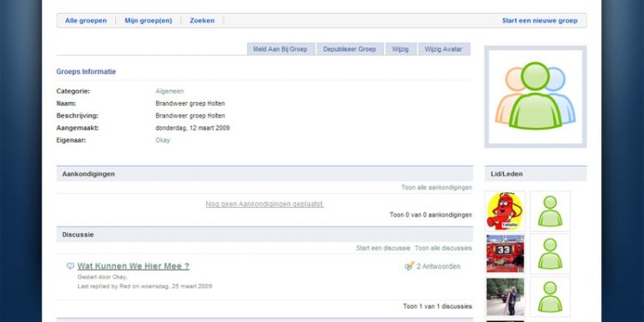
Task: Click the date donderdag, 12 maart 2009
Action: [x=192, y=128]
